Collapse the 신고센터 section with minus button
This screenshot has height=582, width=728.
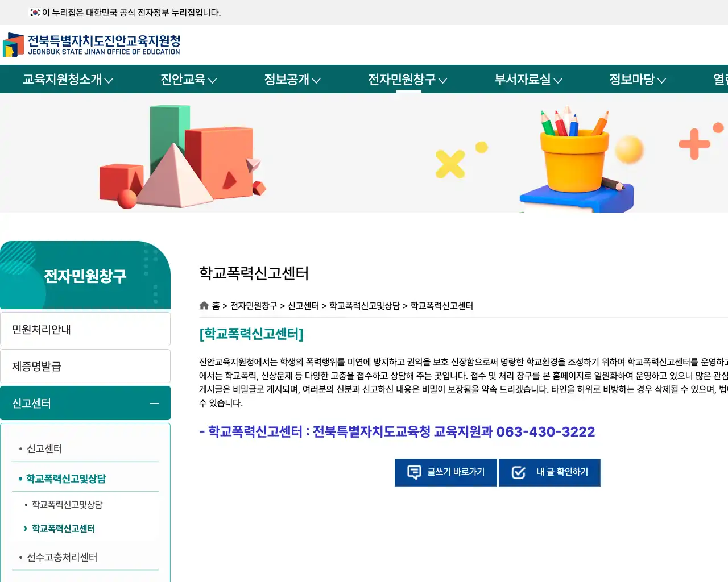(154, 404)
